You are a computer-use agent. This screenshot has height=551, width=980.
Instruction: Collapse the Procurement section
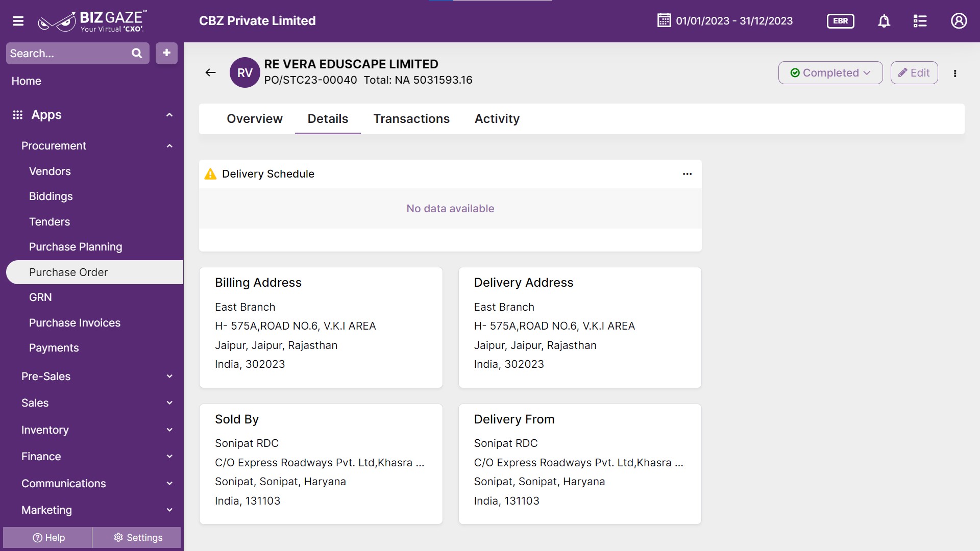coord(169,146)
